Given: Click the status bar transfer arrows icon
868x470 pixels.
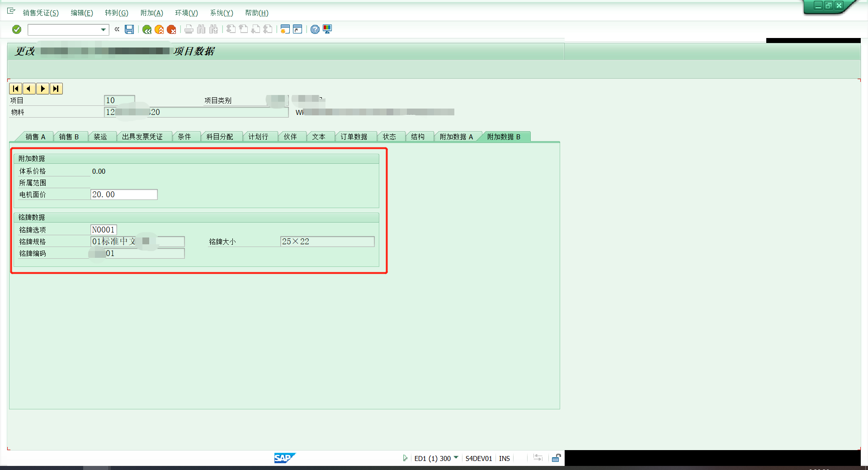Looking at the screenshot, I should (x=538, y=458).
